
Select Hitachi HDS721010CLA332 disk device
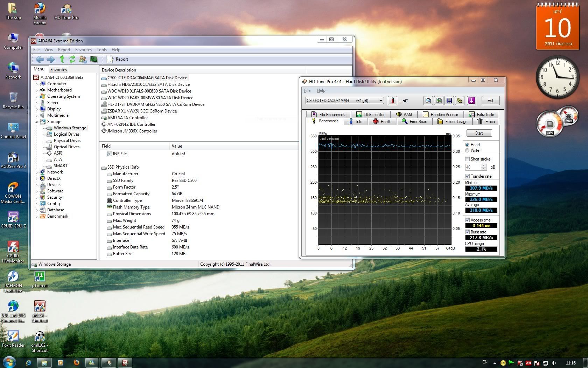point(148,84)
